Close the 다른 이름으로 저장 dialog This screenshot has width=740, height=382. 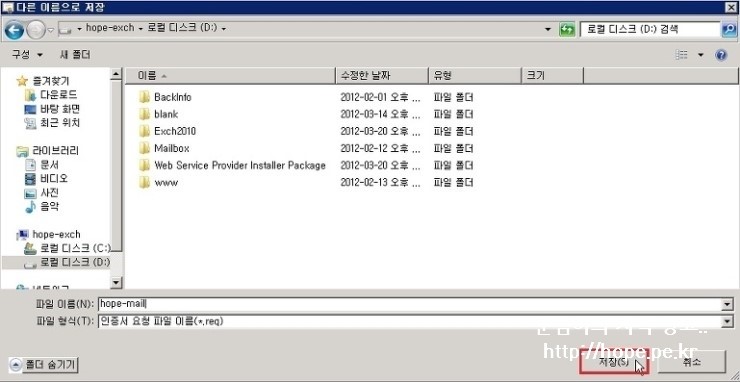coord(731,7)
